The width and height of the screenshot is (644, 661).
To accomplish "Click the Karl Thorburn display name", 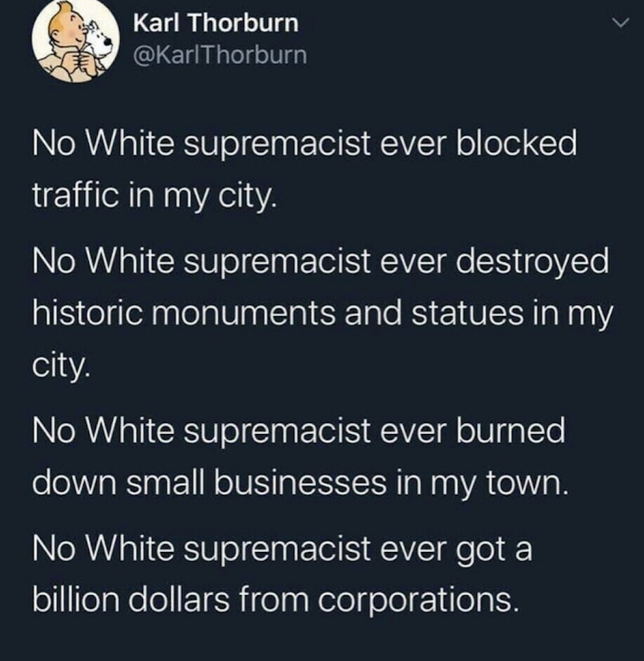I will 216,23.
